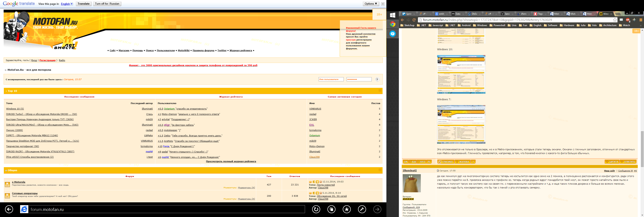Open the Windows 7 screenshot thumbnail
This screenshot has height=217, width=644.
coord(461,124)
